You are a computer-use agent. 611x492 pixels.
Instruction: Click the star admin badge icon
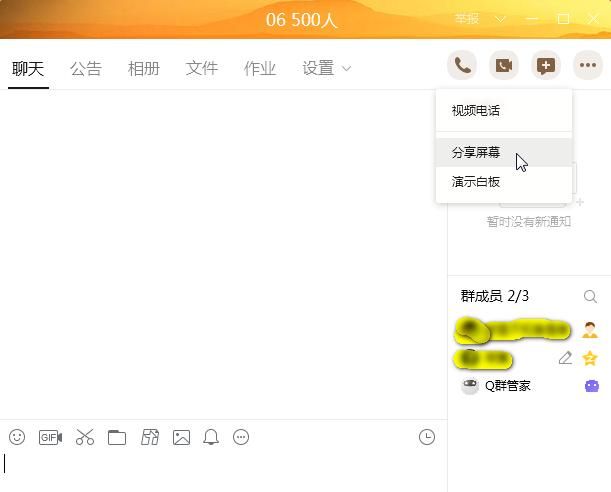(x=590, y=358)
